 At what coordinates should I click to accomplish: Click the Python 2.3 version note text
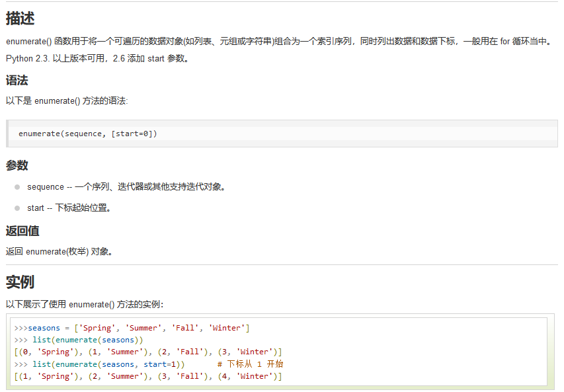(x=99, y=58)
